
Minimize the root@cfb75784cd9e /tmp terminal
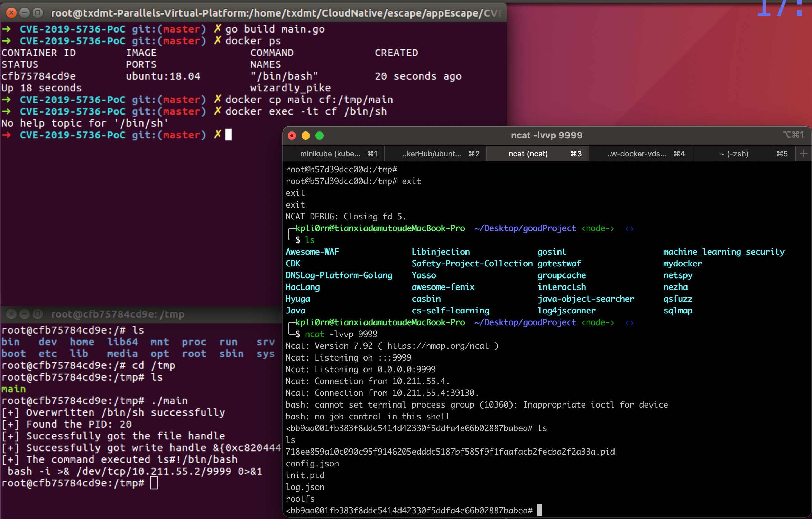pyautogui.click(x=25, y=314)
